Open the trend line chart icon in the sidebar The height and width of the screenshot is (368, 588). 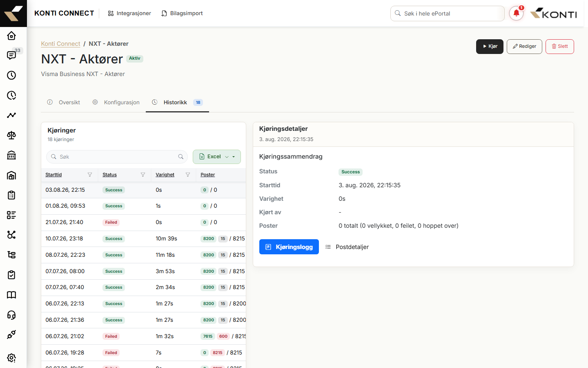click(x=11, y=115)
